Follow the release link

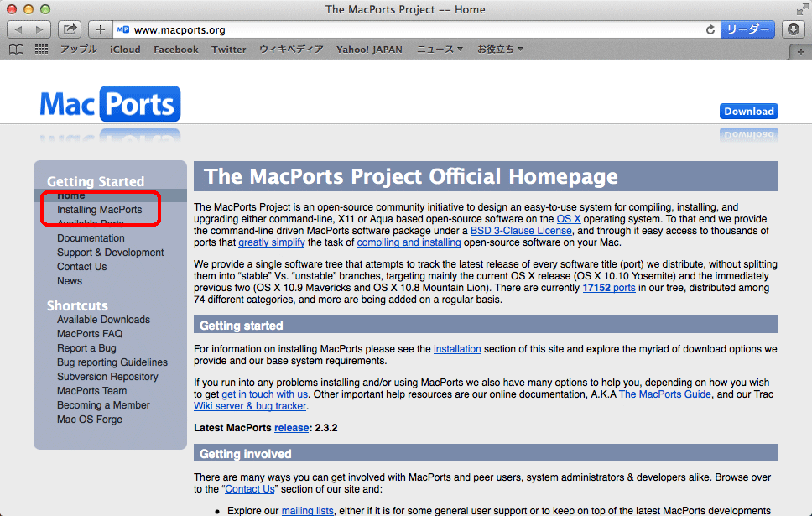click(x=292, y=428)
